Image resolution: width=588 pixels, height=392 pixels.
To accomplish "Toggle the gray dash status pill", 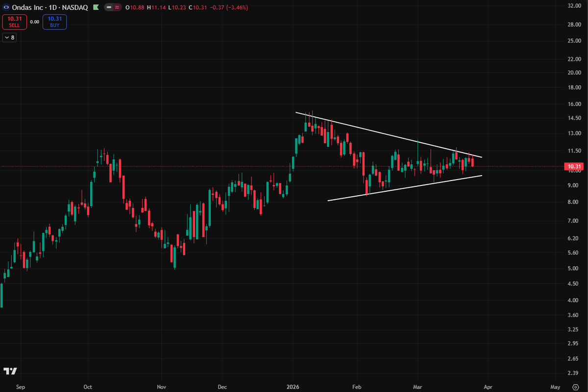I will tap(109, 8).
